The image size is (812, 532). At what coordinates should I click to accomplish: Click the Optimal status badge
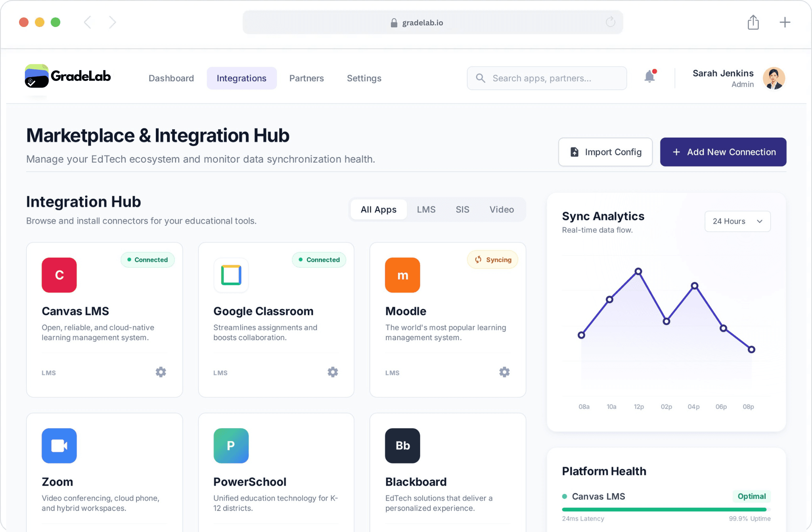coord(751,496)
